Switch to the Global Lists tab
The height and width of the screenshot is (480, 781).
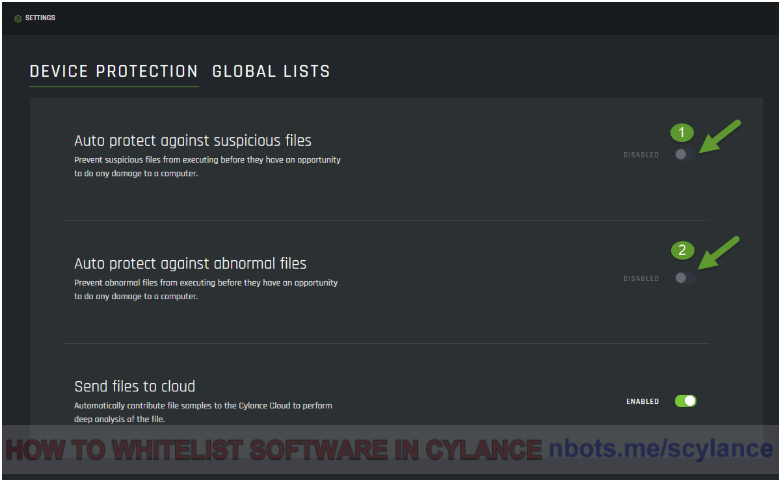tap(271, 72)
